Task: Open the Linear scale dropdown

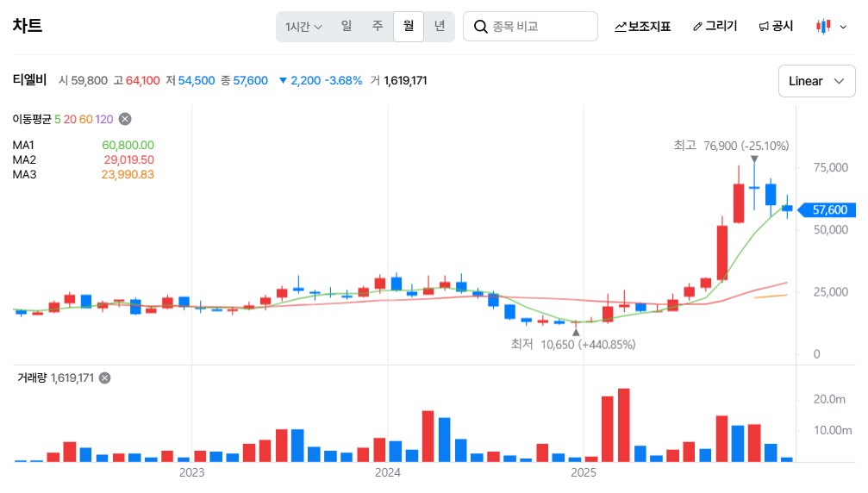Action: coord(816,81)
